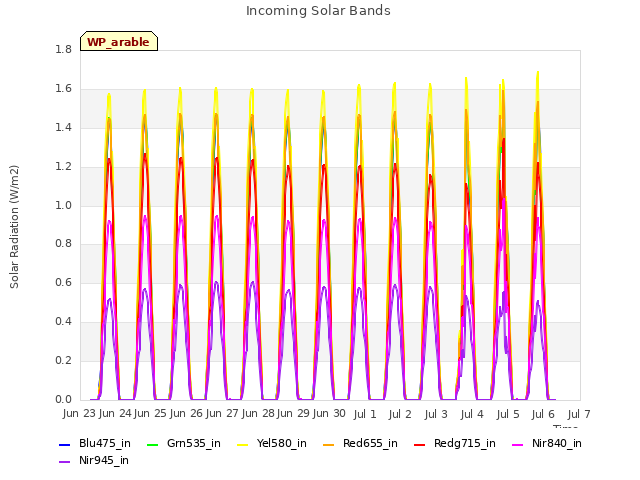
Task: Click the 1.2 y-axis tick label
Action: point(63,167)
